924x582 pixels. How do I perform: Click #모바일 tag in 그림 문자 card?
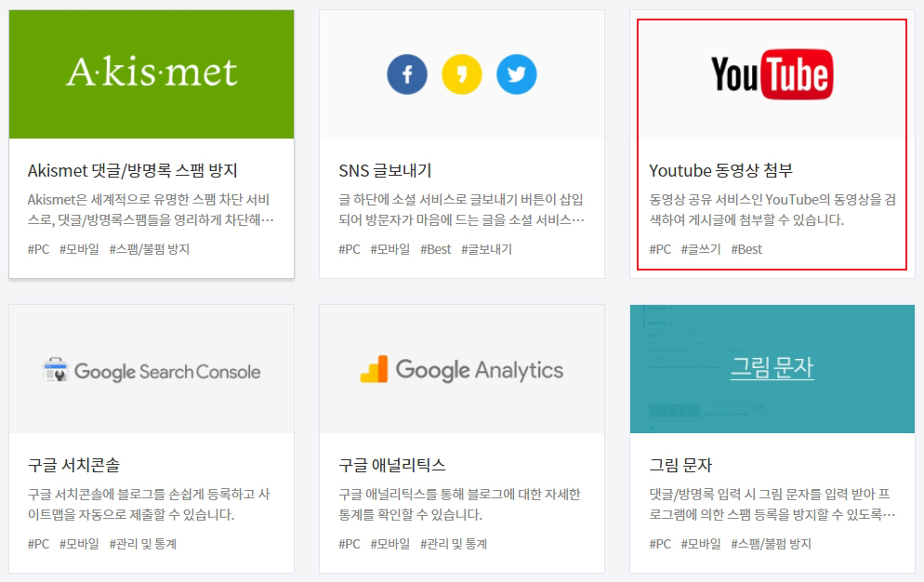coord(701,544)
